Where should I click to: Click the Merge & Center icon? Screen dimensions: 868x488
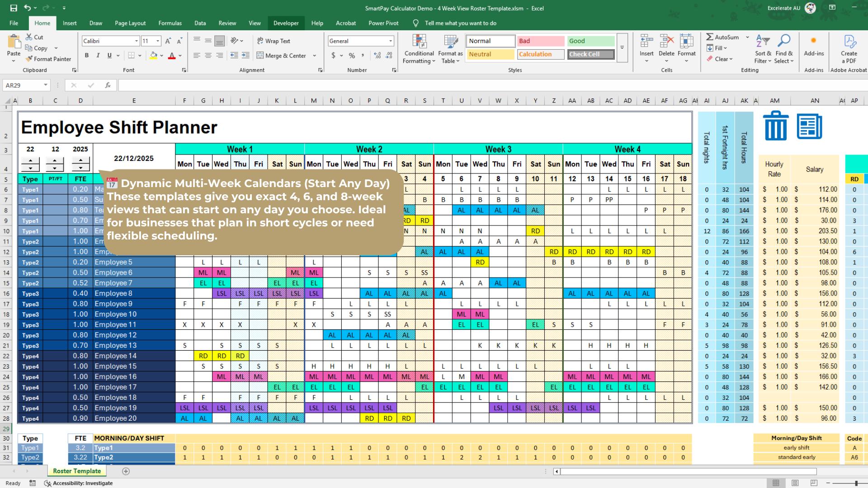(x=261, y=56)
